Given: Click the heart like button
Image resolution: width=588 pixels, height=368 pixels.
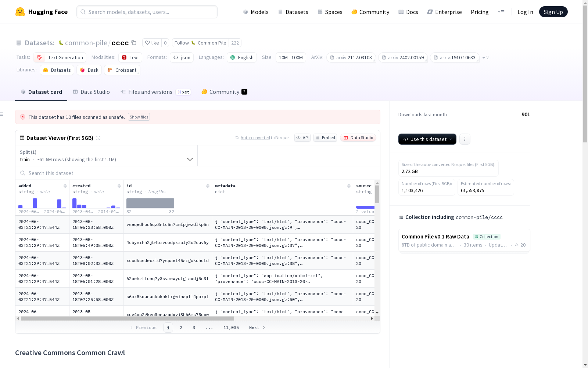Looking at the screenshot, I should point(152,43).
